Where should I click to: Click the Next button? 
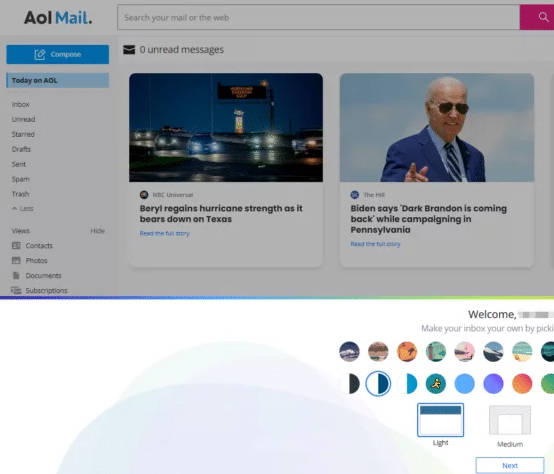[510, 466]
